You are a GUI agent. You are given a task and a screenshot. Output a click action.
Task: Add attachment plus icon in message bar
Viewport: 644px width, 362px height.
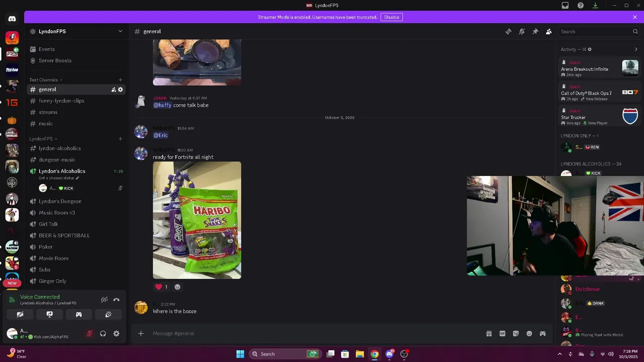pyautogui.click(x=141, y=333)
